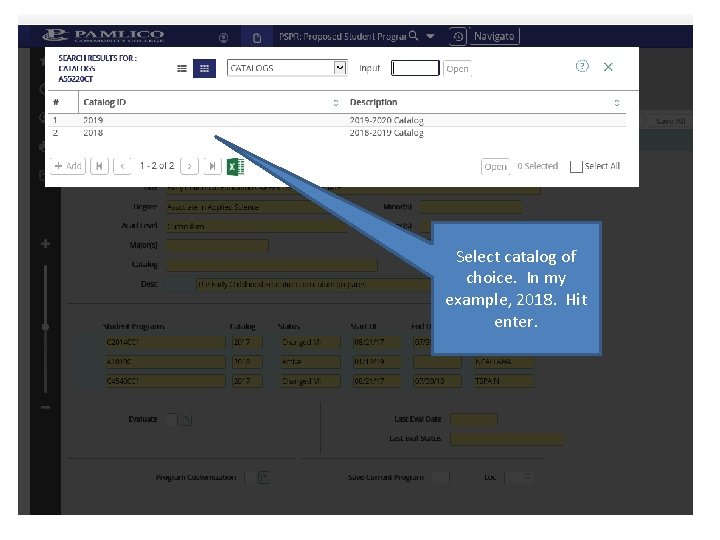This screenshot has height=540, width=720.
Task: Select the 2018 catalog row
Action: click(x=337, y=133)
